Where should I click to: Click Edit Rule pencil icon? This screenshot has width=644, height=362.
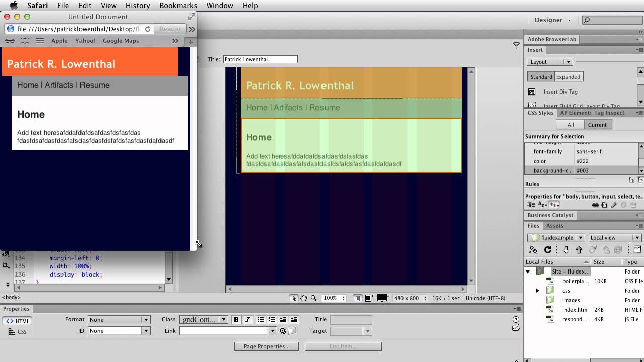614,205
